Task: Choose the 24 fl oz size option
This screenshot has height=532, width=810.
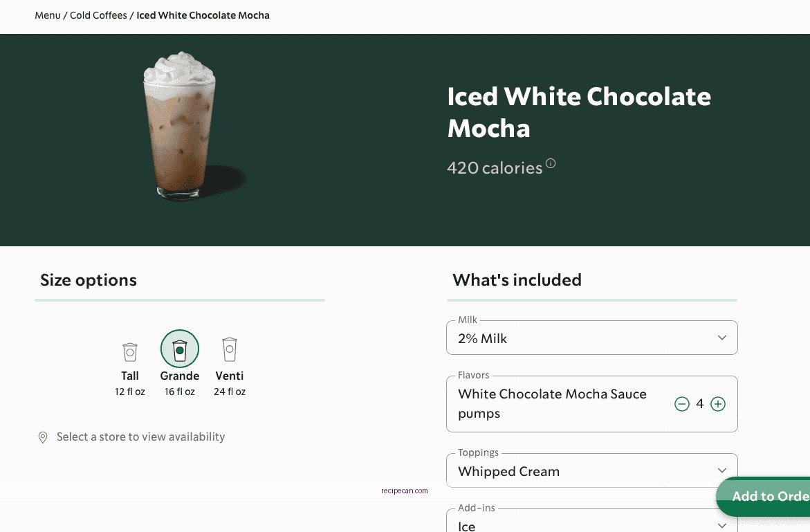Action: [x=229, y=392]
